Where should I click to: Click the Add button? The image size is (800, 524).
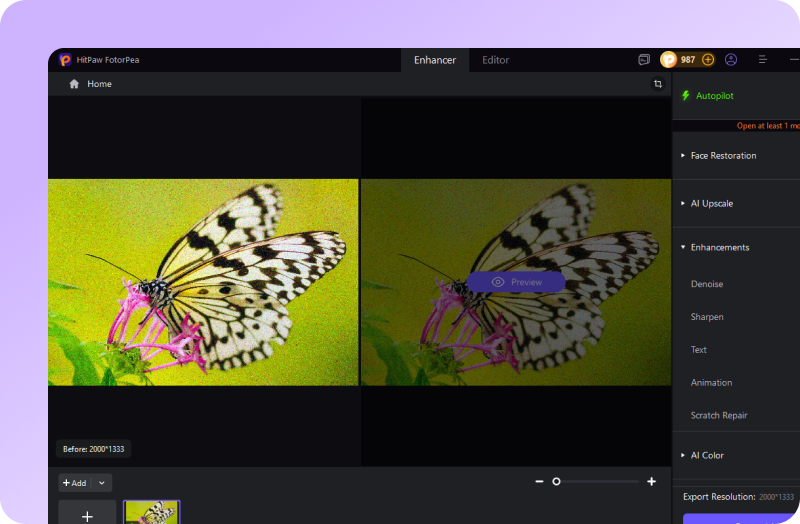74,483
